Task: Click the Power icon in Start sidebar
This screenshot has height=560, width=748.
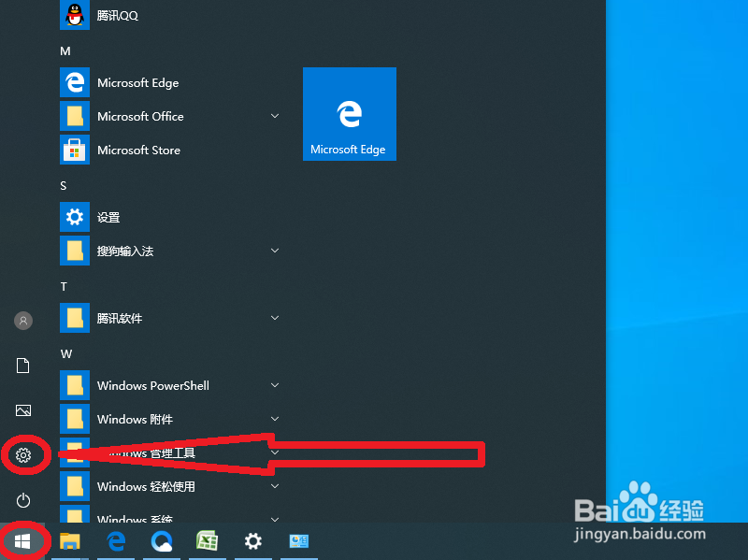Action: coord(23,500)
